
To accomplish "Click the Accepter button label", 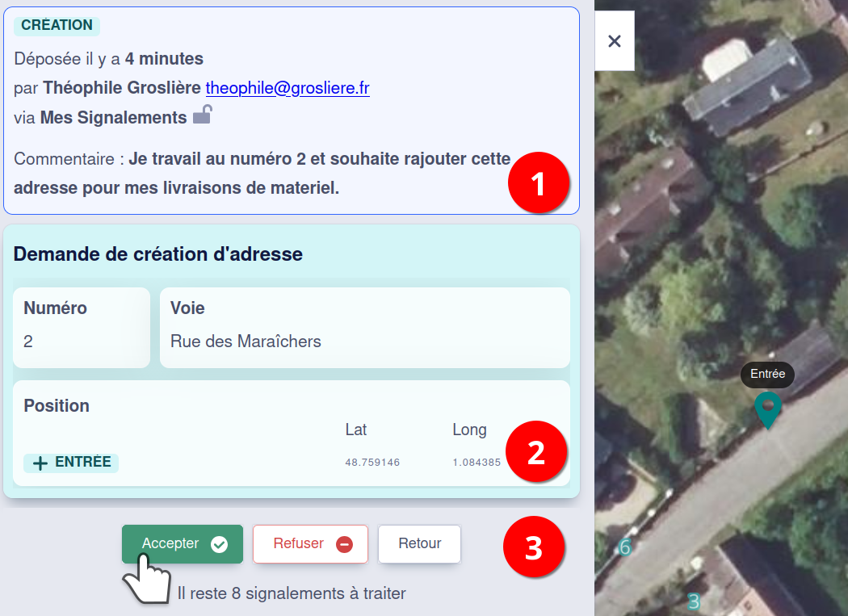I will click(x=170, y=544).
